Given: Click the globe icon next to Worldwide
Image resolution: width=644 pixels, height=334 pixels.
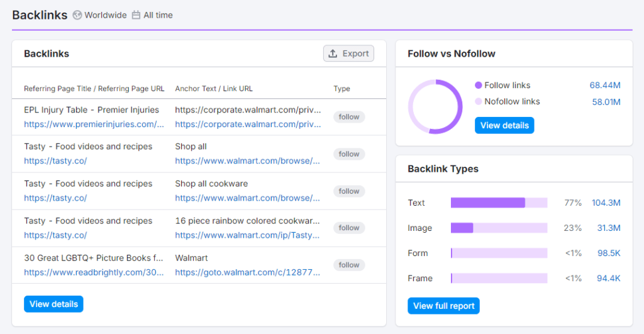Looking at the screenshot, I should [77, 15].
